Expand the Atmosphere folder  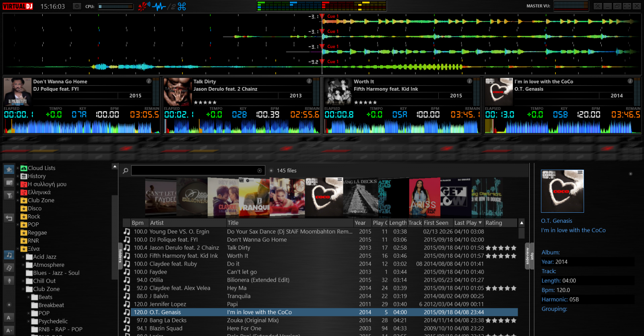pyautogui.click(x=23, y=265)
